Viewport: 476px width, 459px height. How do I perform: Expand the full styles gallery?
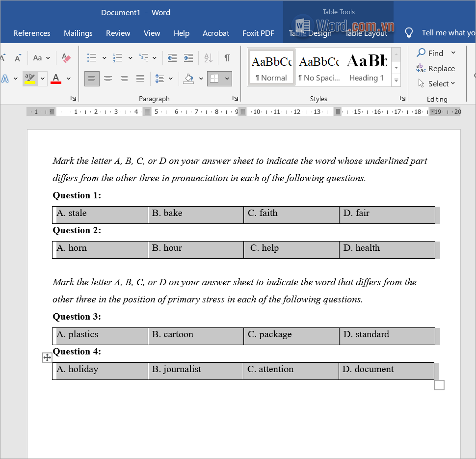[396, 81]
